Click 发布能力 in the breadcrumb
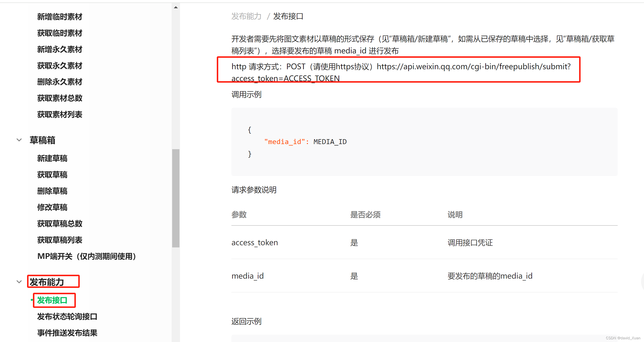644x342 pixels. pos(246,16)
